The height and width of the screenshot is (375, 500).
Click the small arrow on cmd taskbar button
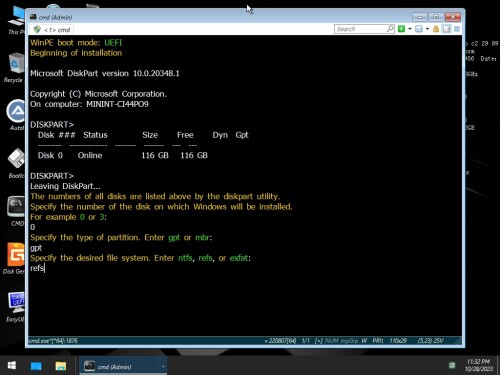[163, 366]
